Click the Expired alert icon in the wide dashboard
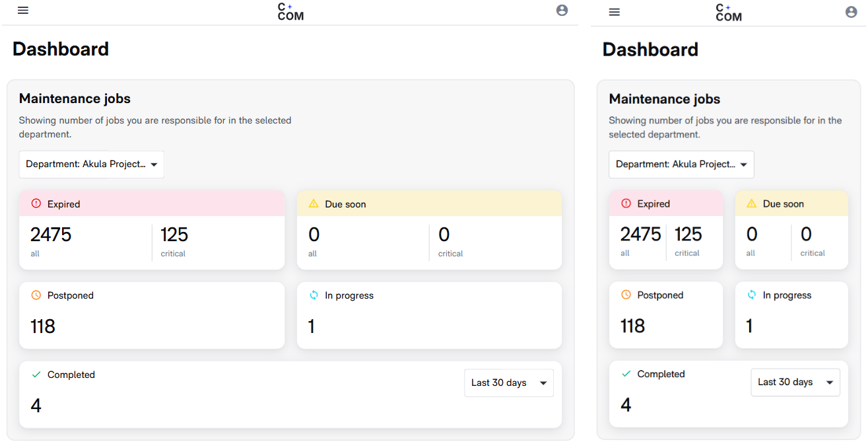 (36, 204)
